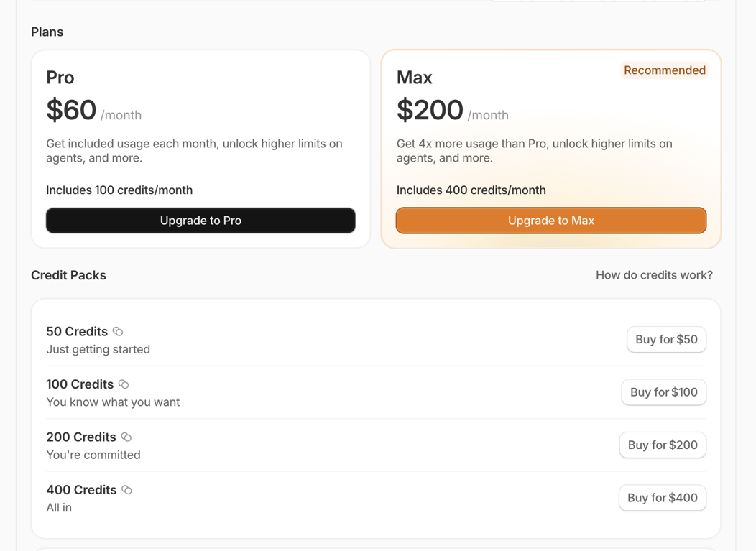Viewport: 756px width, 551px height.
Task: Click the coin icon next to 200 Credits
Action: 126,437
